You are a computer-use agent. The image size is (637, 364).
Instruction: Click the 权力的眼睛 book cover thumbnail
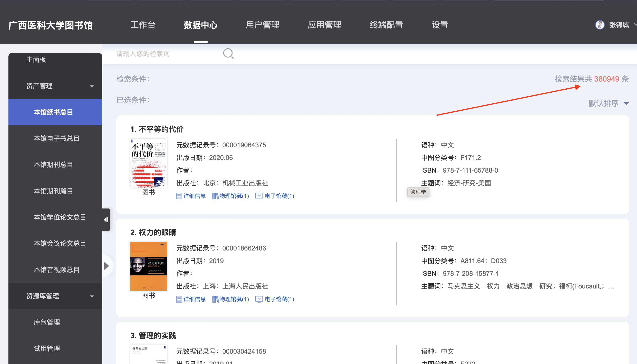point(148,266)
